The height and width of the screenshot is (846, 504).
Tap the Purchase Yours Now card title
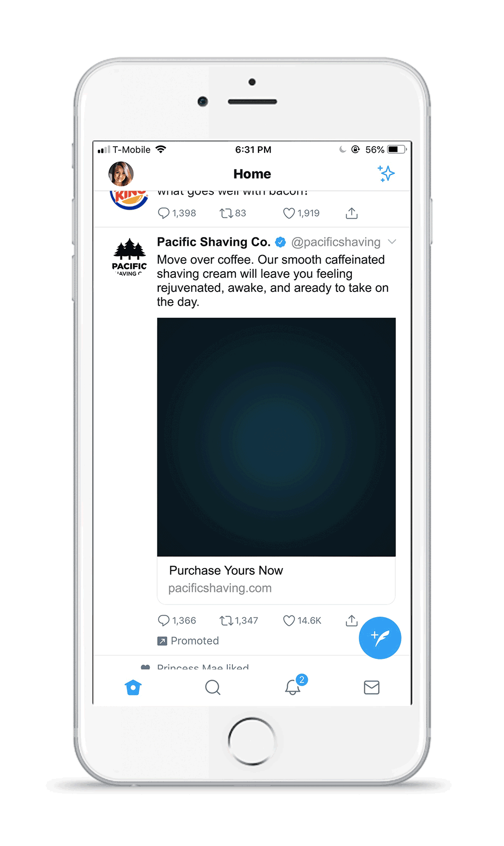pos(226,570)
